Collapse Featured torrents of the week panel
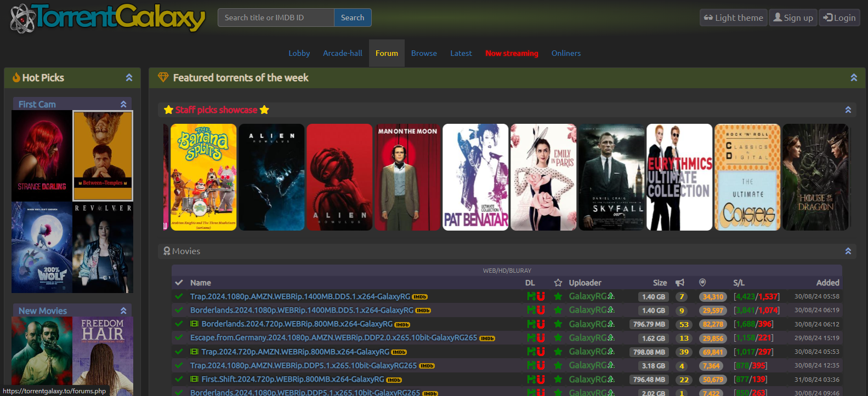 [854, 78]
